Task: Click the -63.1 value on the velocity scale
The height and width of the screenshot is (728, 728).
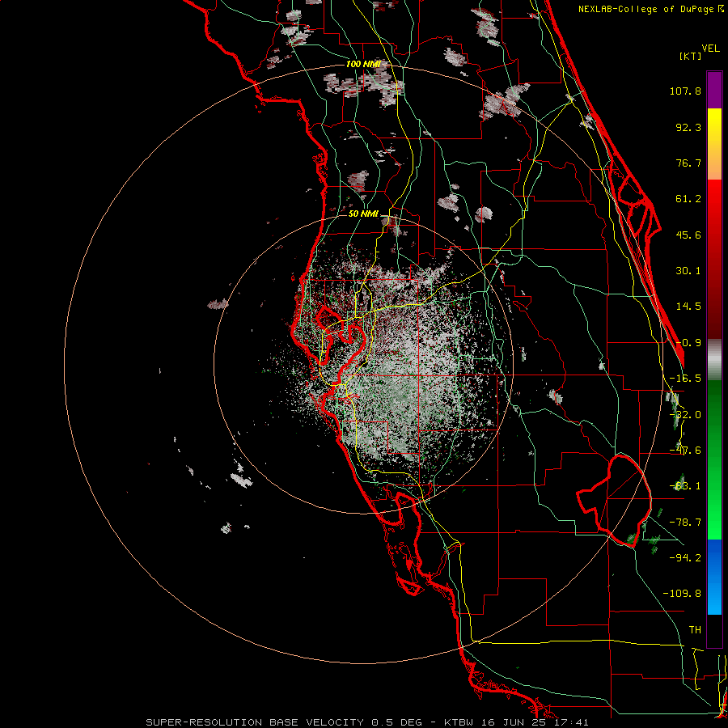Action: [685, 486]
